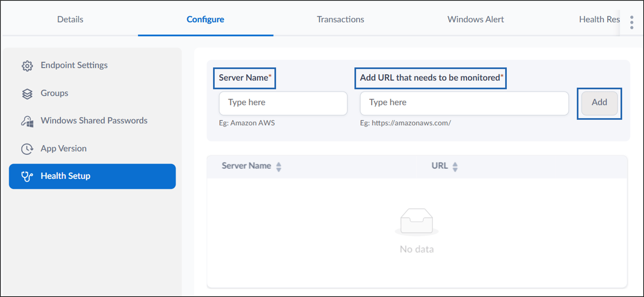Focus the URL to be monitored field

click(464, 103)
